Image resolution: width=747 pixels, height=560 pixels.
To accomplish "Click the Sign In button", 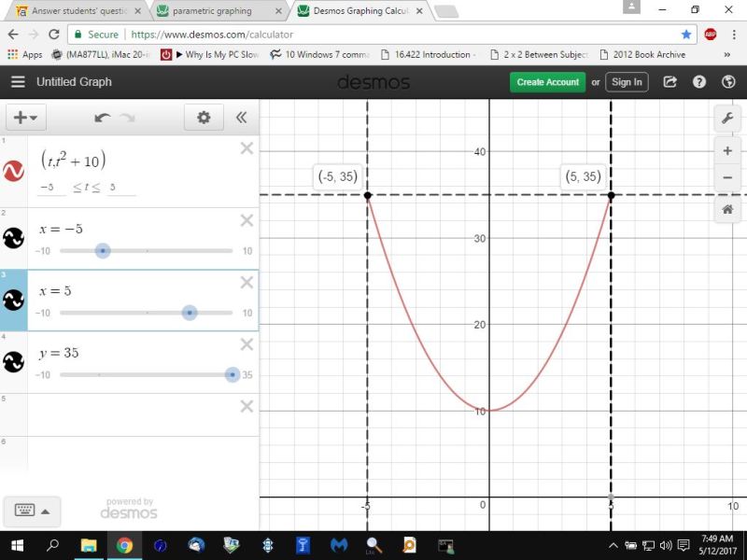I will tap(627, 82).
